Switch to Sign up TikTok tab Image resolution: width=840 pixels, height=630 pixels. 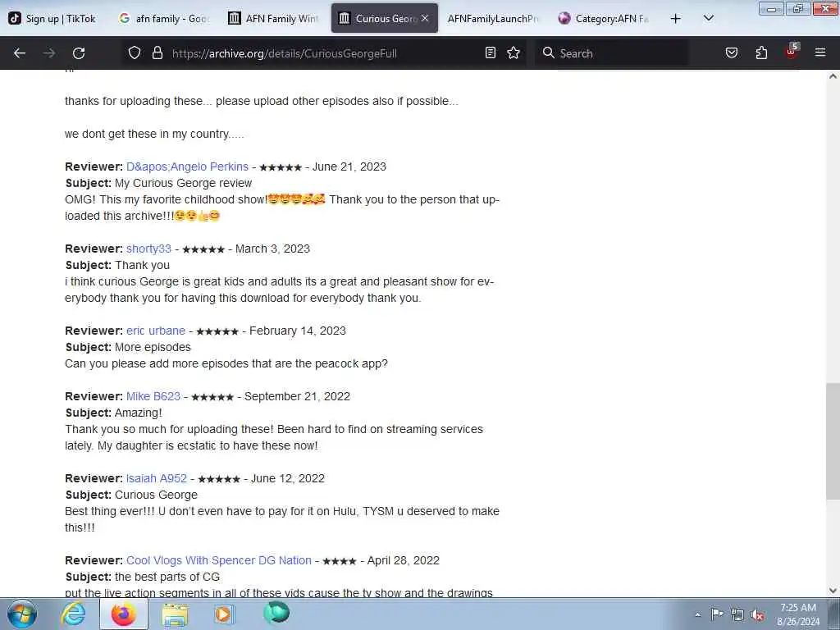52,19
